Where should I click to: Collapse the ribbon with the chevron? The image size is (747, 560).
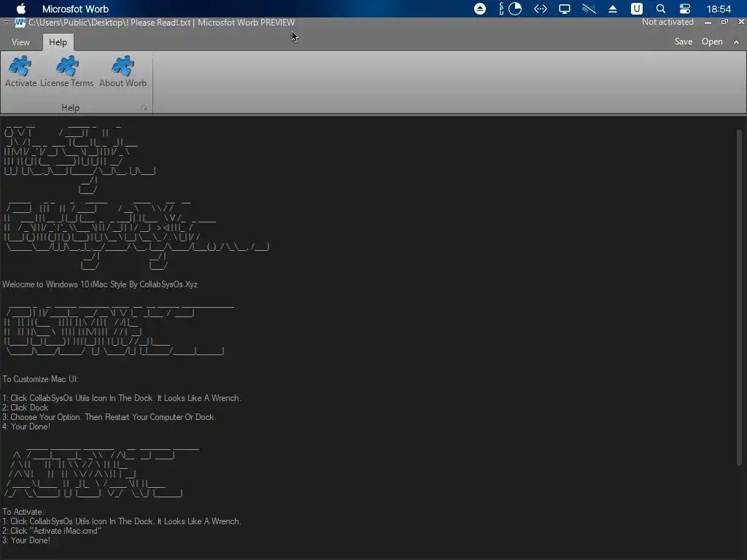[x=736, y=42]
